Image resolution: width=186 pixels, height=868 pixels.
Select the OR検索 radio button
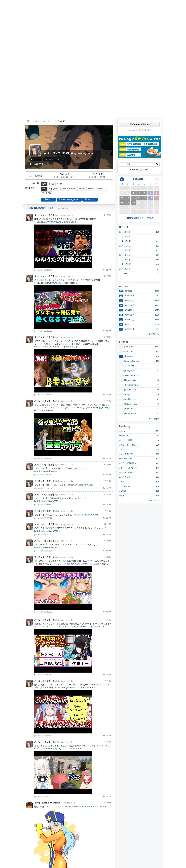pyautogui.click(x=141, y=170)
